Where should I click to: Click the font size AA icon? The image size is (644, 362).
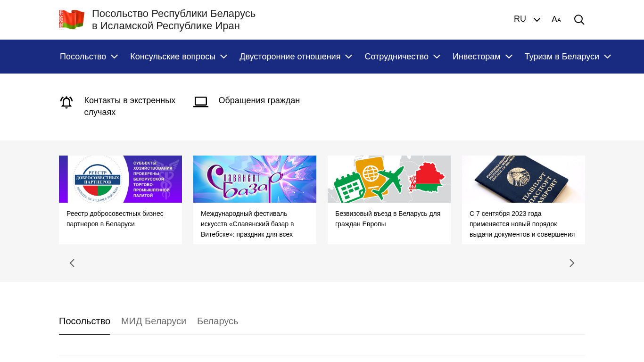556,20
